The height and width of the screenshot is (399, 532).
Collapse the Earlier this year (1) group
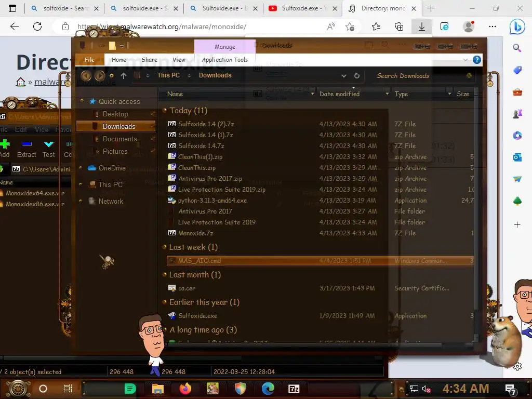click(x=165, y=302)
